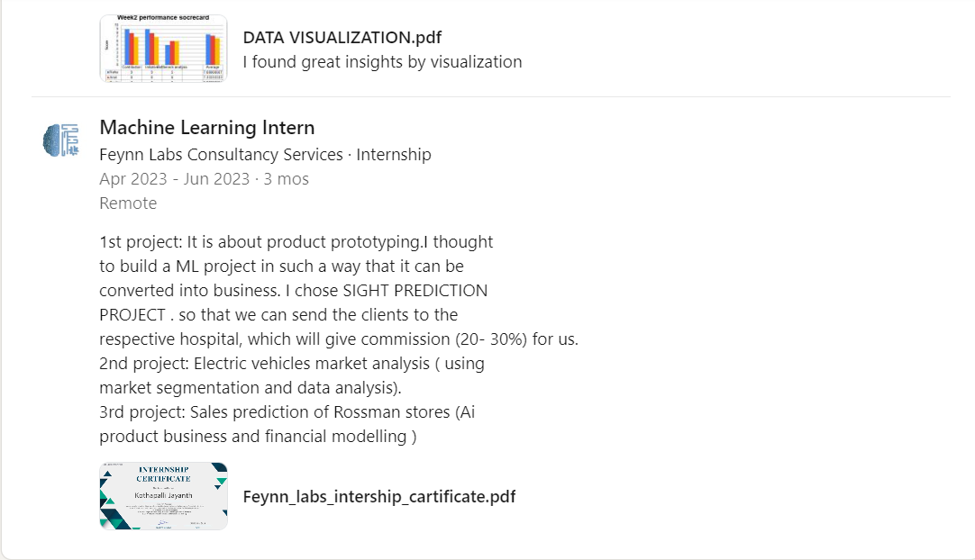Click the Apr 2023 - Jun 2023 date range
Screen dimensions: 975x560
[174, 178]
